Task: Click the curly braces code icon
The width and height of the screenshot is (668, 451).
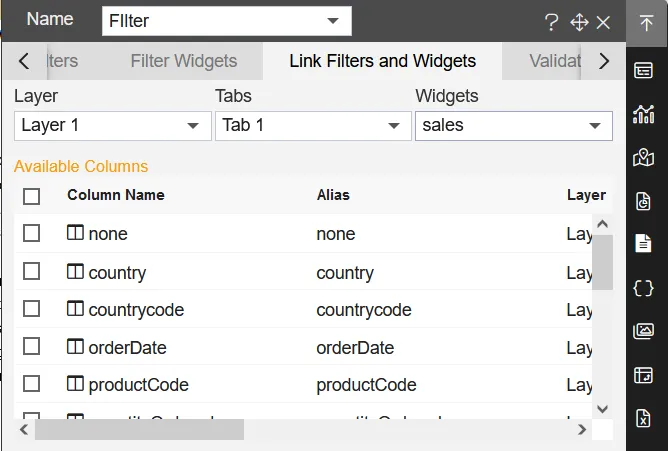Action: (x=644, y=287)
